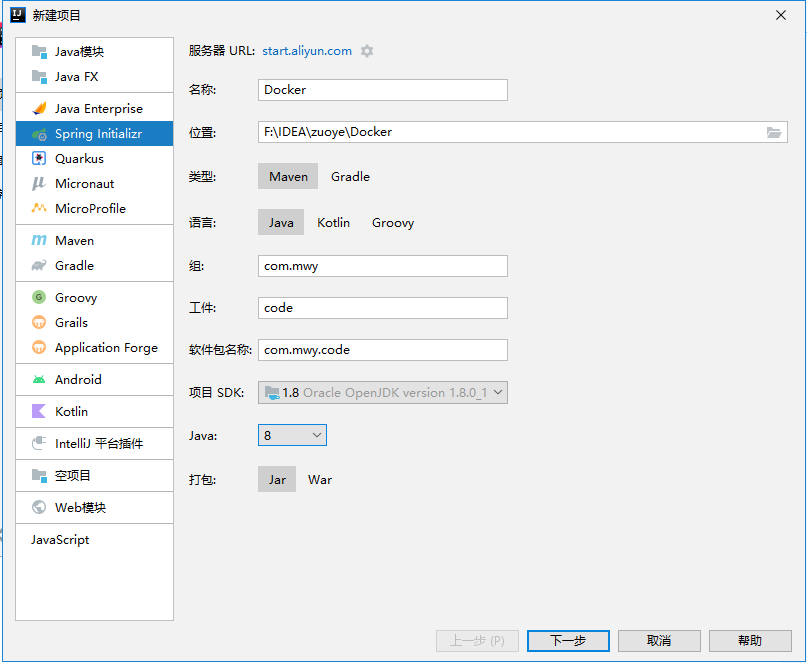
Task: Select the Application Forge label
Action: tap(107, 347)
